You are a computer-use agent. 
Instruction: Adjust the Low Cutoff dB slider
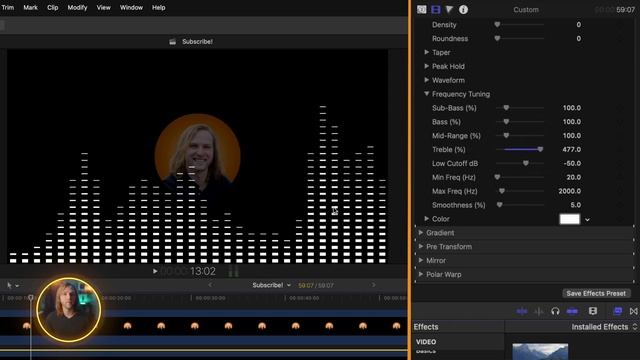coord(520,163)
